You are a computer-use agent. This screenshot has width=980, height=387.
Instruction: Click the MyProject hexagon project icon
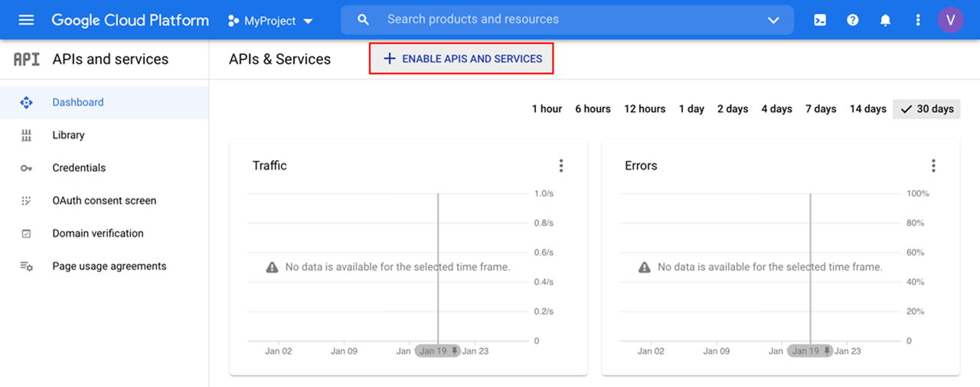point(234,21)
